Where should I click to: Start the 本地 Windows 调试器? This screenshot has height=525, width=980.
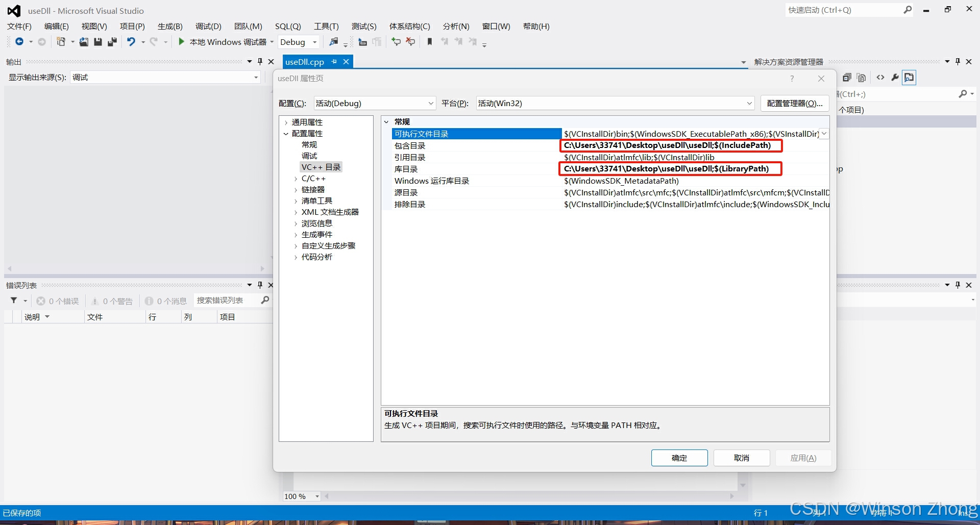[225, 42]
